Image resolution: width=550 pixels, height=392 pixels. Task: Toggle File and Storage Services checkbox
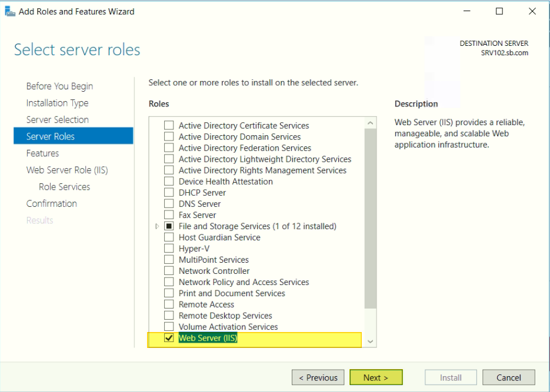click(169, 226)
